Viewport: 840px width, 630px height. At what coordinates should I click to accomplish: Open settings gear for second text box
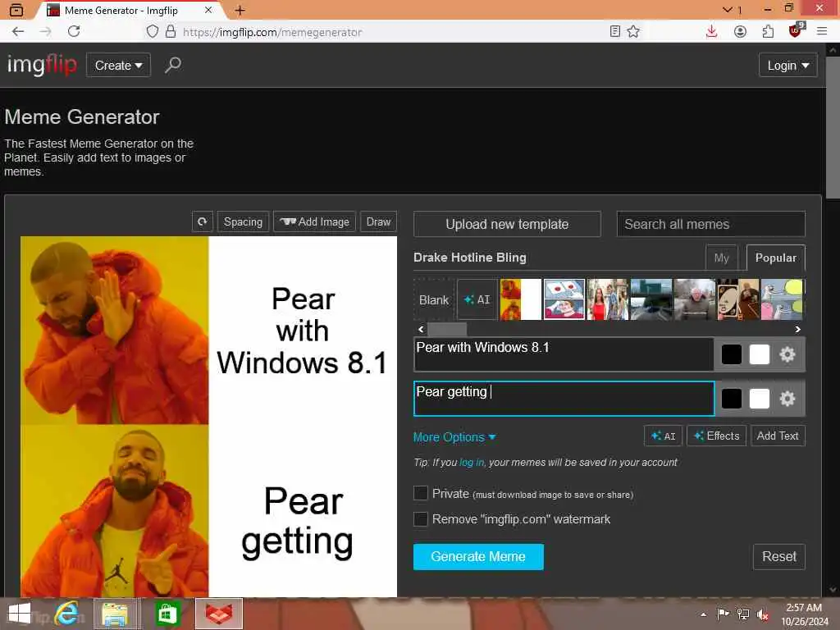pyautogui.click(x=787, y=399)
